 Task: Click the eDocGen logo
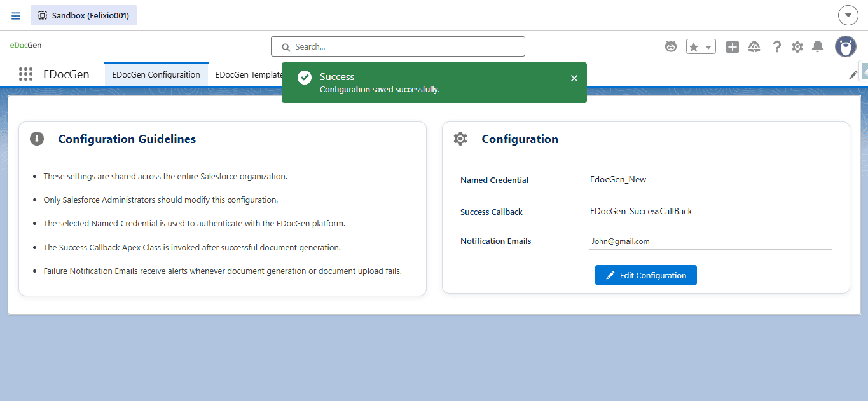[x=25, y=46]
